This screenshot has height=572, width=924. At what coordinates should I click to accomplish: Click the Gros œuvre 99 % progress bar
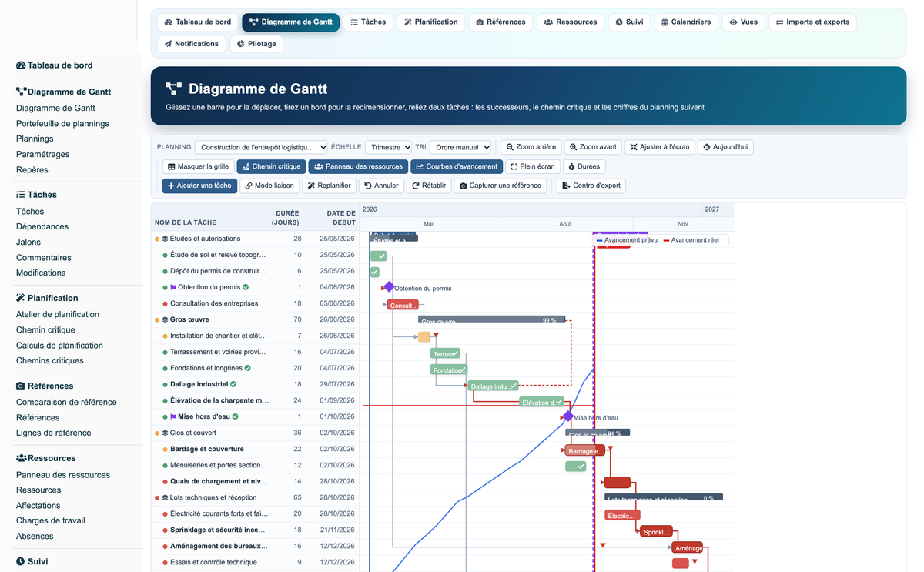(x=491, y=319)
